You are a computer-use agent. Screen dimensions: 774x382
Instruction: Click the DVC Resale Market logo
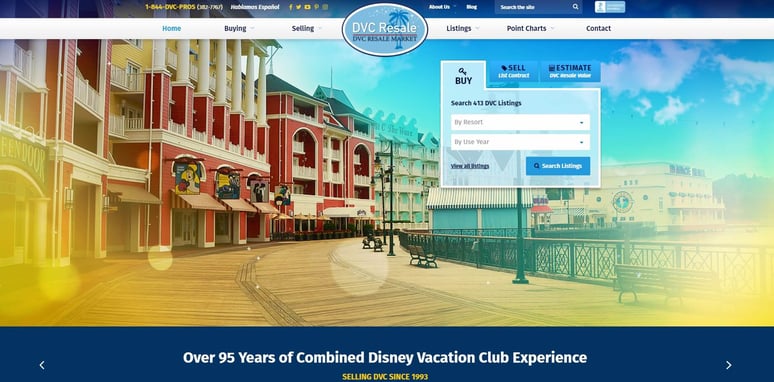coord(385,30)
